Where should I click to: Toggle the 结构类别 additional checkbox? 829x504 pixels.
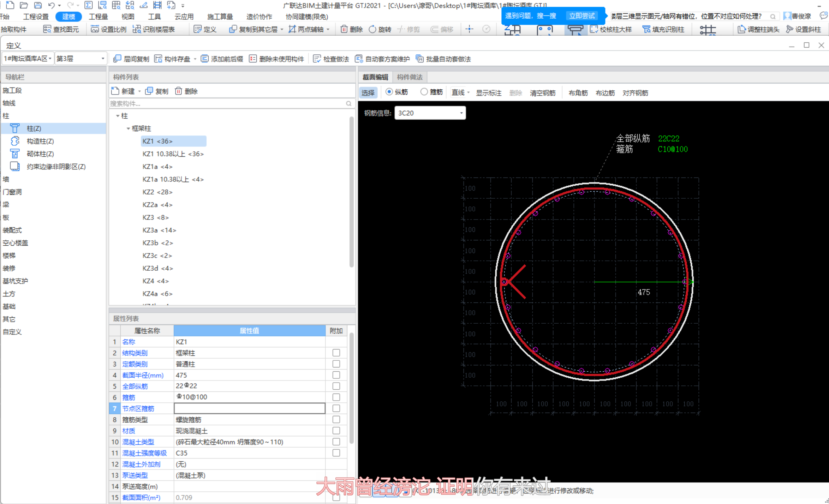pyautogui.click(x=336, y=353)
